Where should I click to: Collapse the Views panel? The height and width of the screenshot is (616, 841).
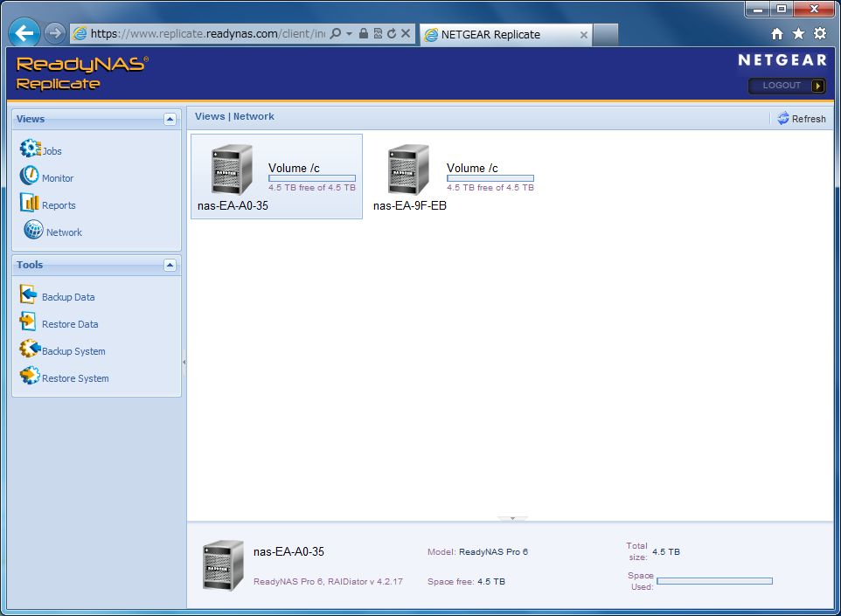point(170,120)
